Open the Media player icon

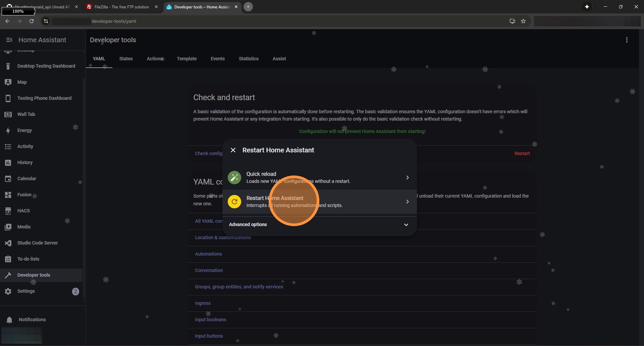[8, 227]
